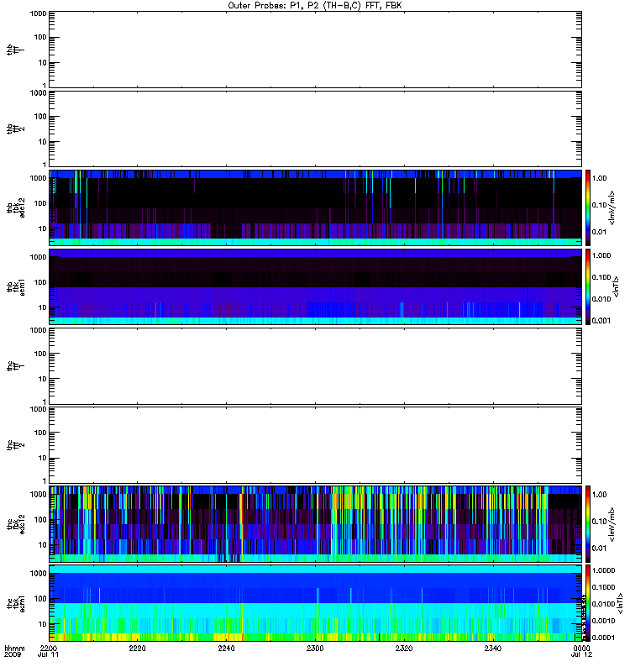Click the thb fbk scm1 y-axis title
The height and width of the screenshot is (672, 630).
(x=16, y=286)
